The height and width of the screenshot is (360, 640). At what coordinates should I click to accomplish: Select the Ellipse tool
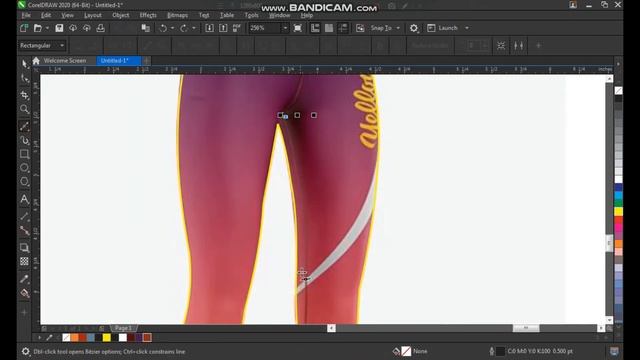tap(24, 168)
